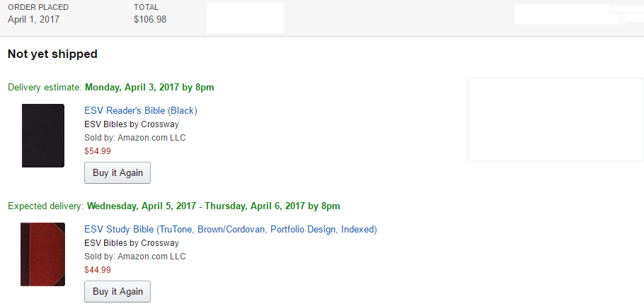Click the Wednesday, April 5 delivery date range

pyautogui.click(x=213, y=206)
